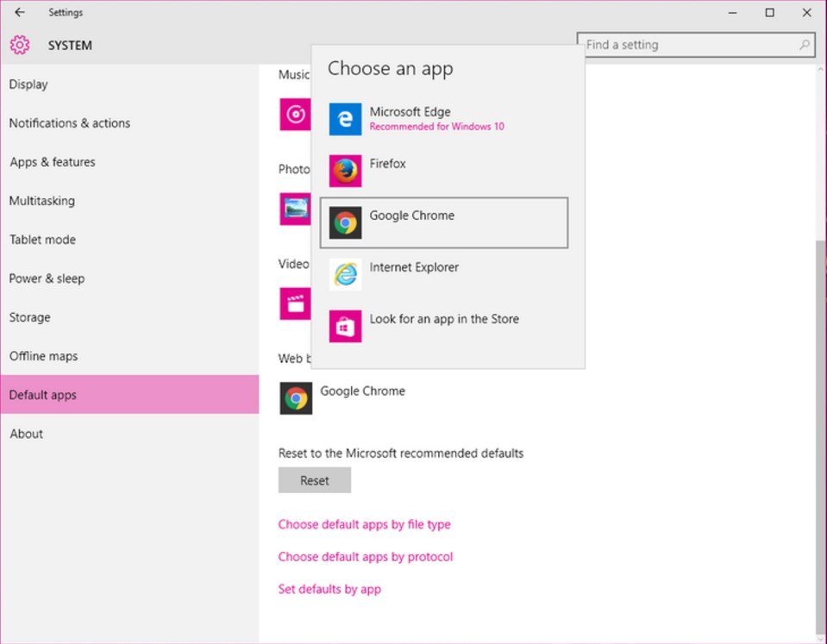
Task: Click the Photo viewer default app icon
Action: (295, 209)
